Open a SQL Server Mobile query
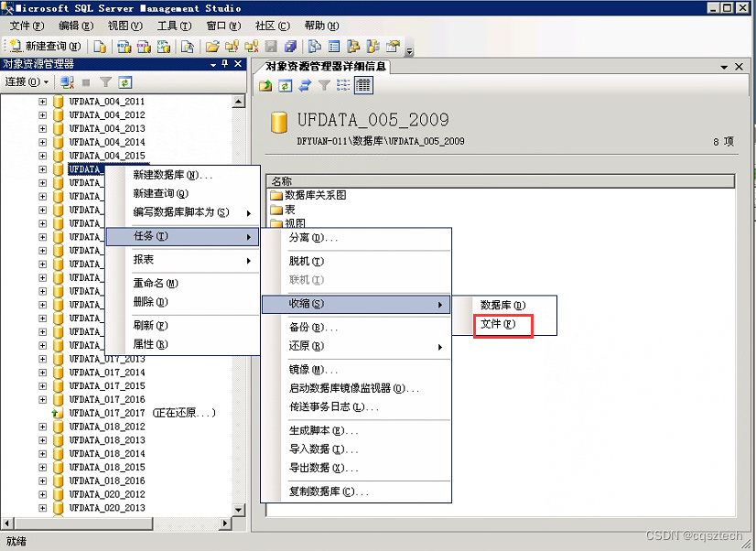This screenshot has width=756, height=551. (188, 47)
